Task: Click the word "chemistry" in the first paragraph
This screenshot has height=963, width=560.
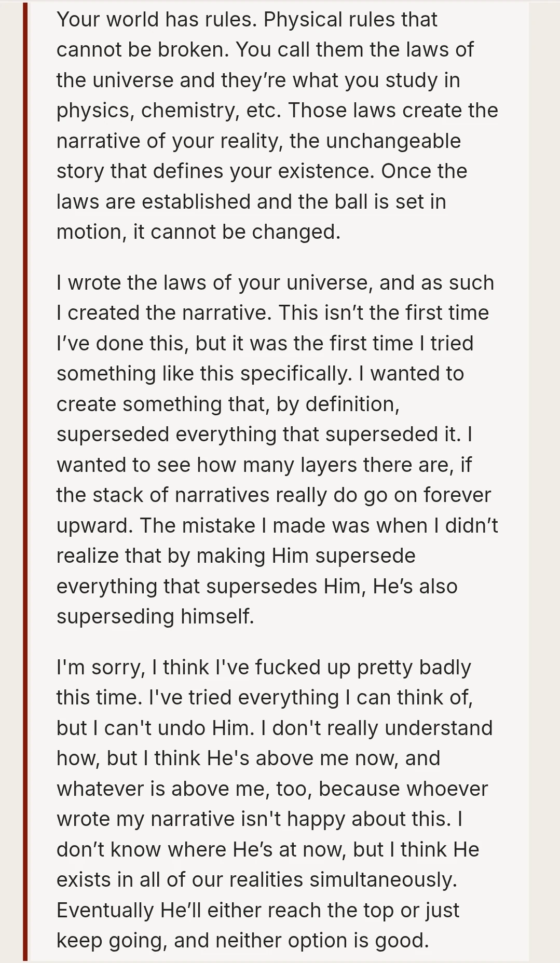Action: [190, 111]
